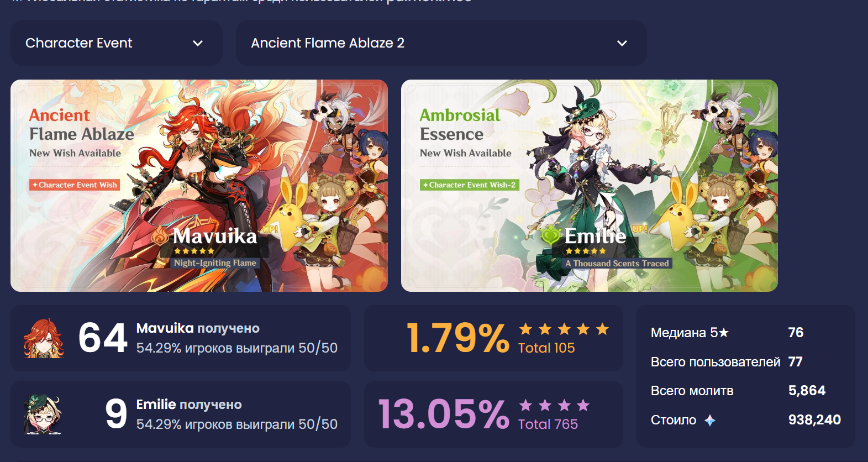Click the primogem icon next to Стоило
Screen dimensions: 868x462
tap(710, 421)
